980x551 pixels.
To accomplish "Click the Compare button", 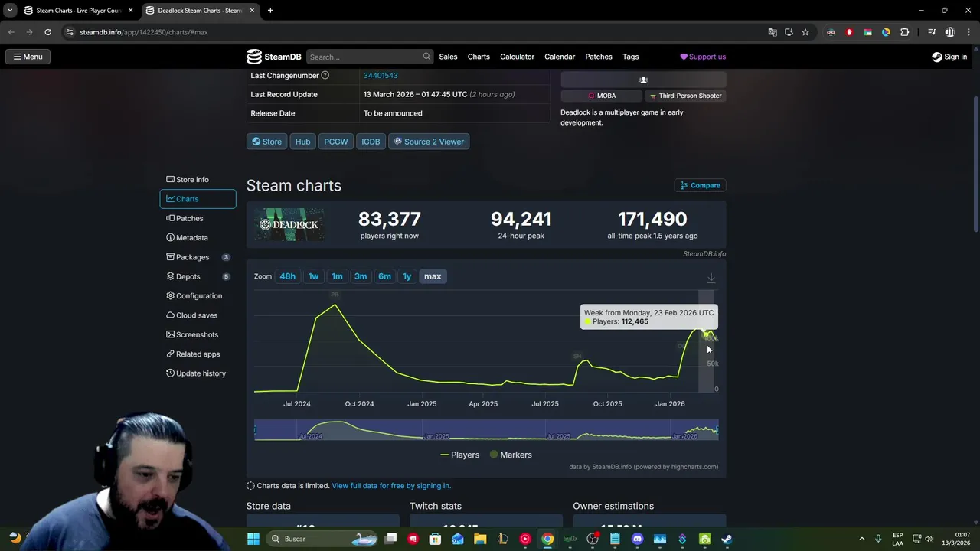I will (x=700, y=185).
